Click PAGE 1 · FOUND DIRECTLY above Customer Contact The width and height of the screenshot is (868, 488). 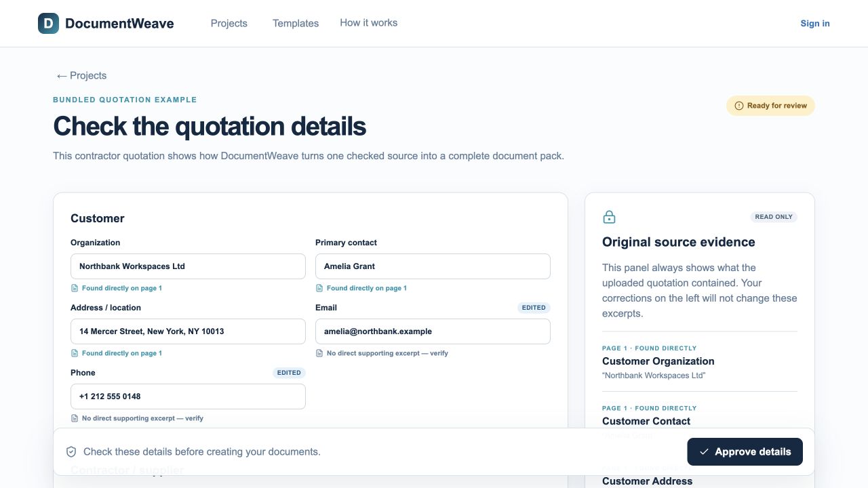tap(649, 408)
